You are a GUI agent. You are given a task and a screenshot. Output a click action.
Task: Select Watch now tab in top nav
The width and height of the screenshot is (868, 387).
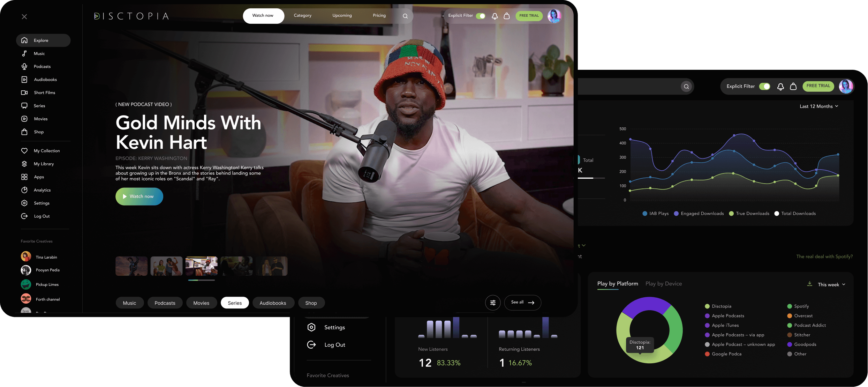pos(263,16)
